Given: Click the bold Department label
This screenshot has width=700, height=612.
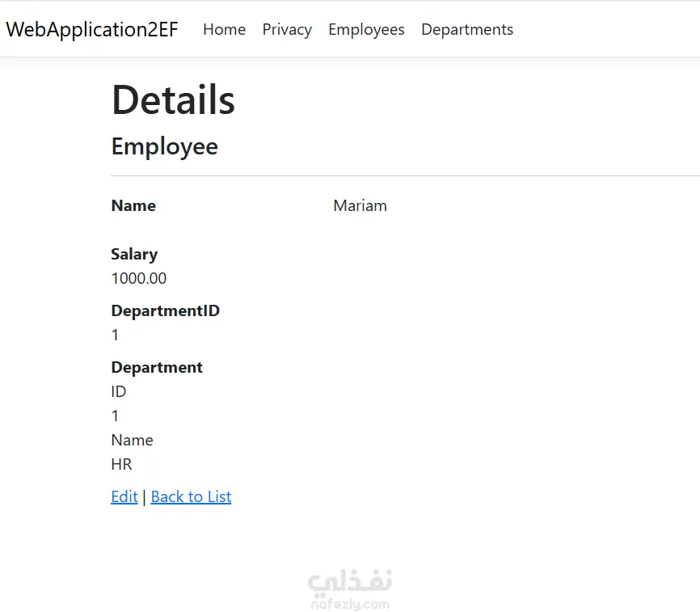Looking at the screenshot, I should 157,367.
